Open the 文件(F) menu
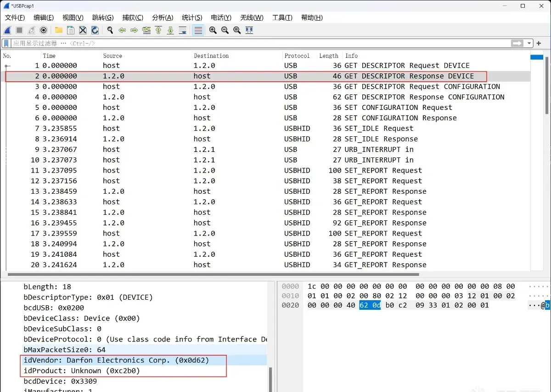Image resolution: width=551 pixels, height=392 pixels. (x=15, y=17)
